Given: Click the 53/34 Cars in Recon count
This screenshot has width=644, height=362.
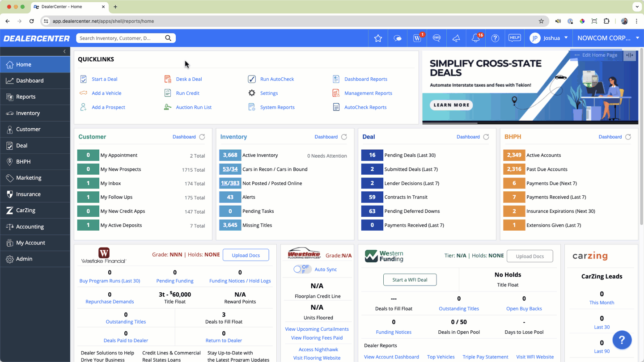Looking at the screenshot, I should pyautogui.click(x=230, y=169).
